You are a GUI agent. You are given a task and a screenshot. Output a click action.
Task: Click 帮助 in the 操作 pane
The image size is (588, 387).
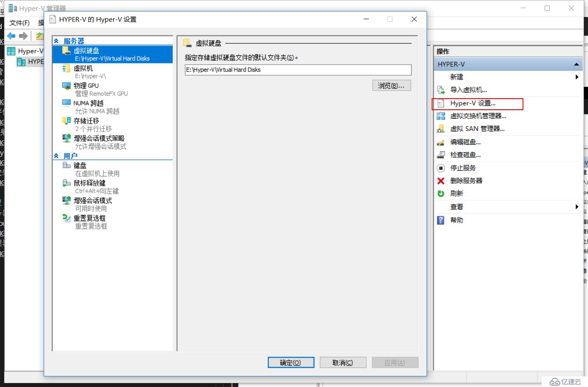tap(456, 220)
